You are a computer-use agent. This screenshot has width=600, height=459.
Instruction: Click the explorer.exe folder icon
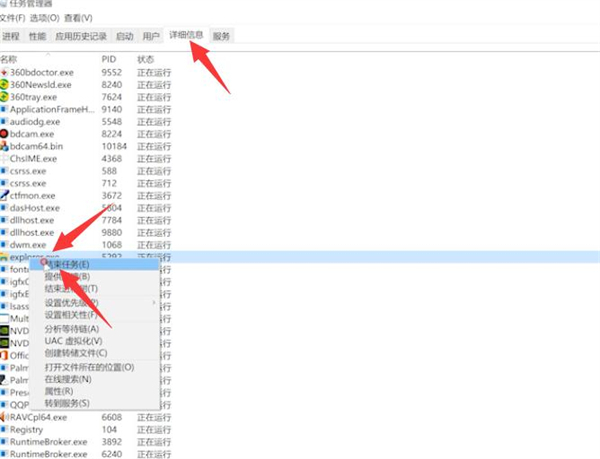point(4,257)
